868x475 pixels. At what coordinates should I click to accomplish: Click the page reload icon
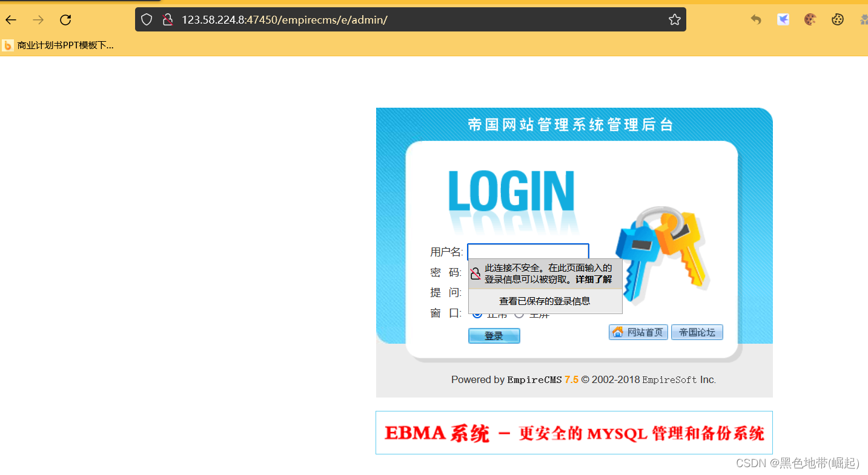pos(65,19)
